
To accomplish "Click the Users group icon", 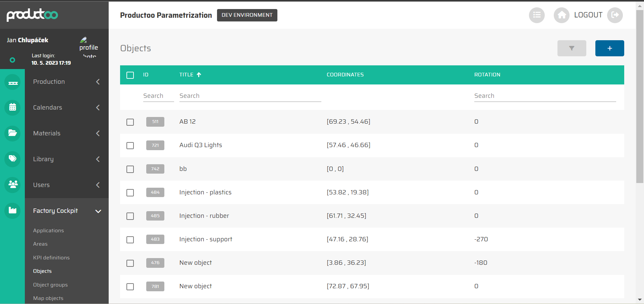I will pos(13,185).
